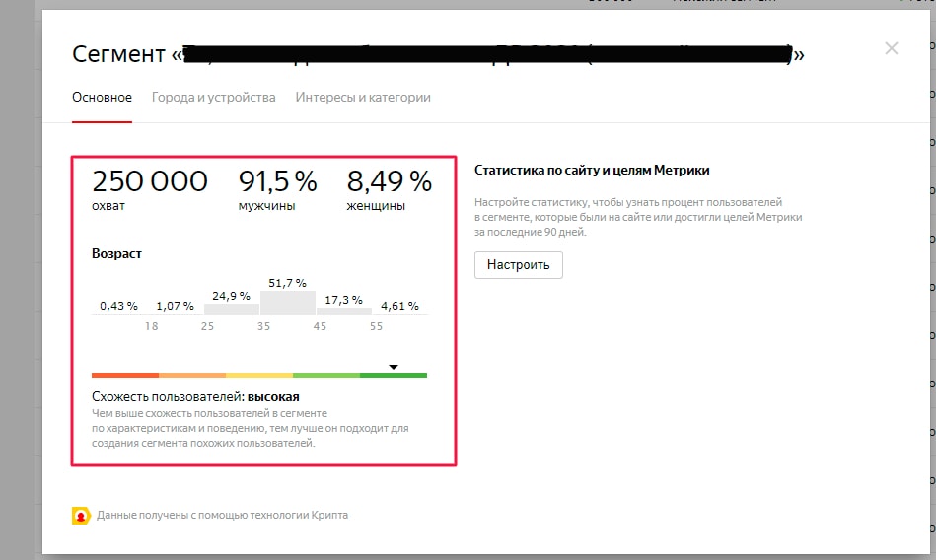Image resolution: width=936 pixels, height=560 pixels.
Task: Click the red segment of similarity scale
Action: click(x=124, y=375)
